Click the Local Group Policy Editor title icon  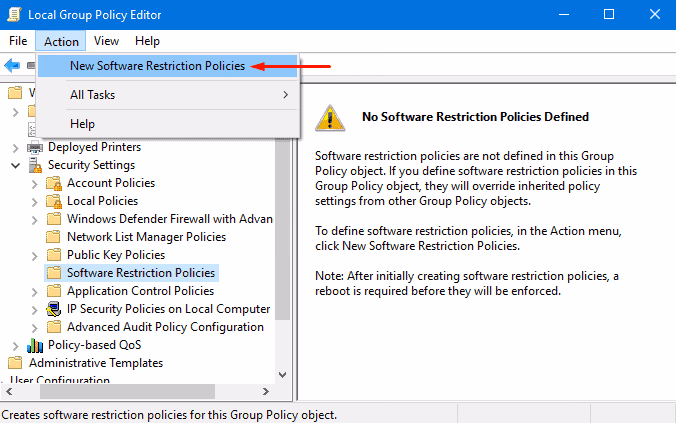point(14,14)
